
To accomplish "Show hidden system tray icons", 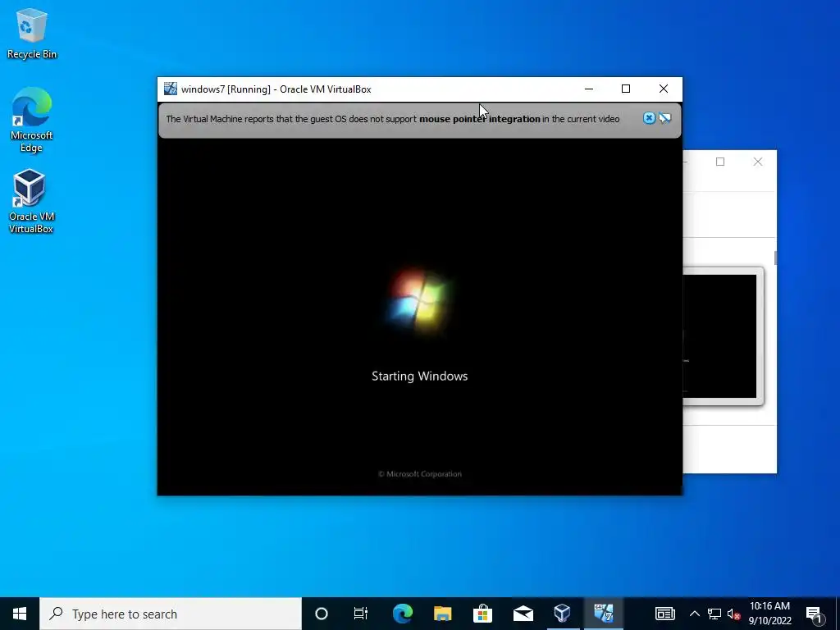I will (694, 614).
